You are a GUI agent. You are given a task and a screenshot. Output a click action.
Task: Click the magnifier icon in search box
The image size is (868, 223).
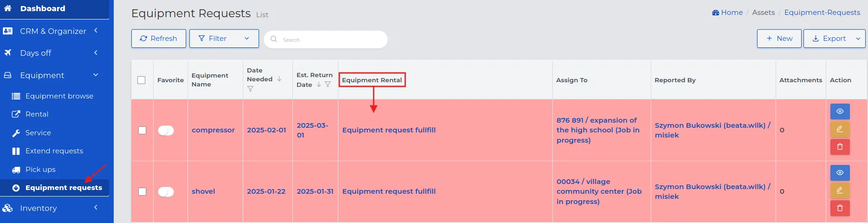pyautogui.click(x=274, y=39)
